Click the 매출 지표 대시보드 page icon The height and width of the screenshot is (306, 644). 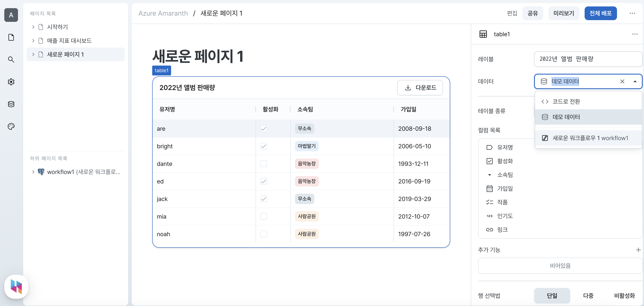click(41, 40)
